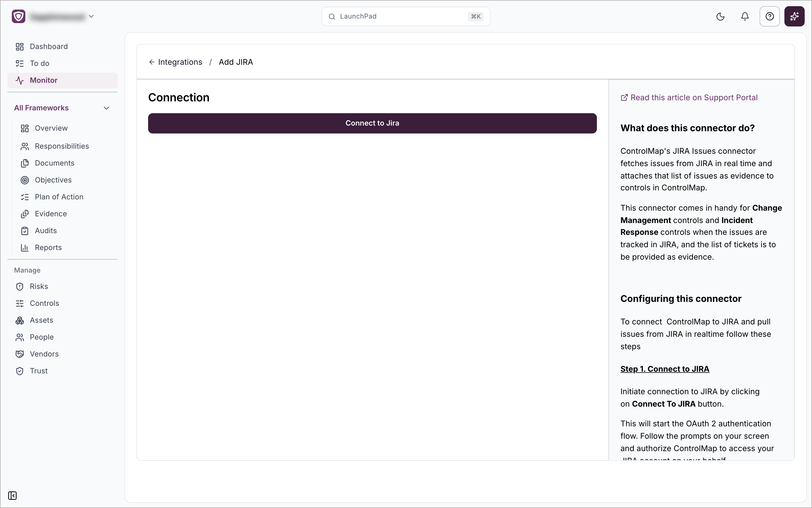
Task: Click the Dashboard grid icon
Action: coord(19,46)
